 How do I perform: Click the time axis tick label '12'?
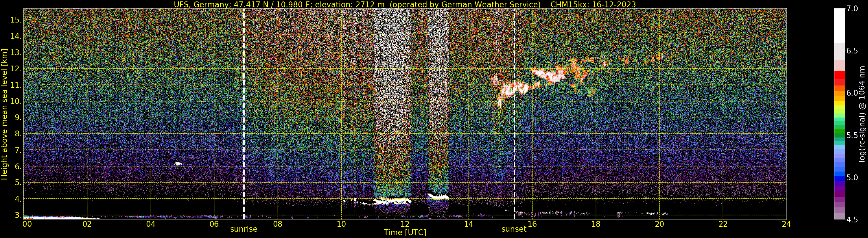405,224
